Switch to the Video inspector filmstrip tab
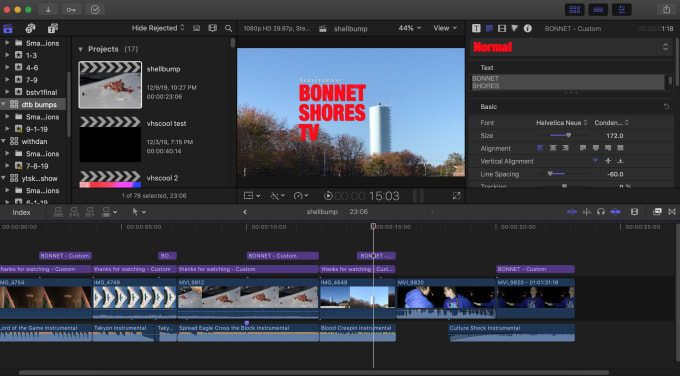Image resolution: width=680 pixels, height=376 pixels. click(x=502, y=28)
